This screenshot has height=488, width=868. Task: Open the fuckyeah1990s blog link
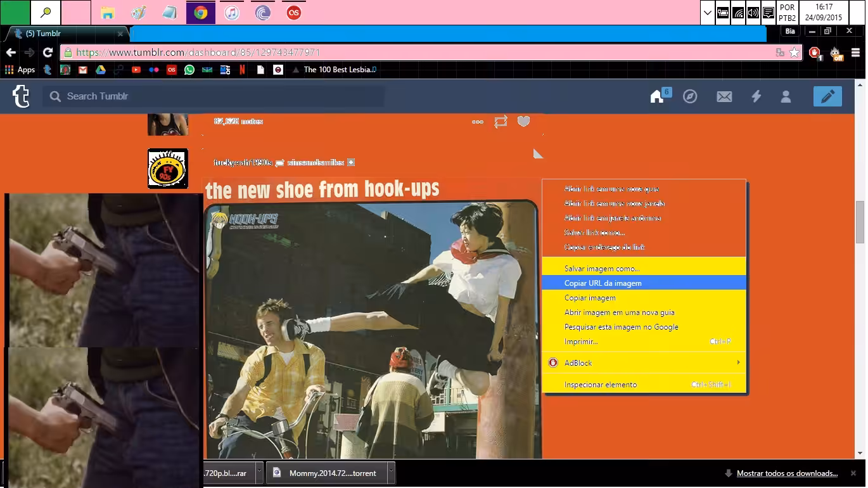coord(243,162)
